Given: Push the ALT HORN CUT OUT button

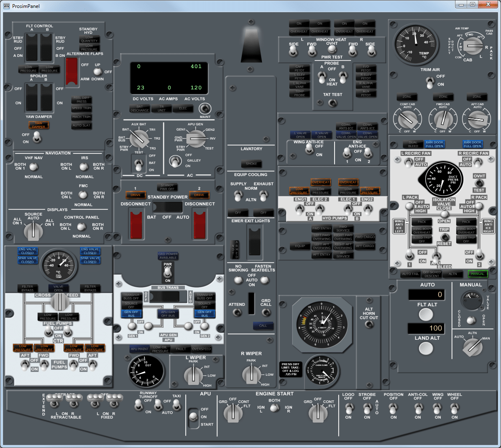Looking at the screenshot, I should pyautogui.click(x=369, y=324).
